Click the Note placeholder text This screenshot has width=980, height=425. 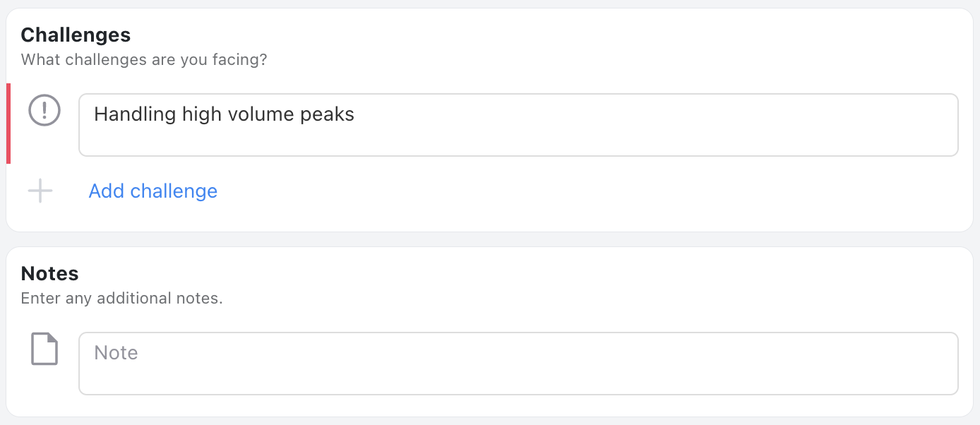[x=116, y=352]
